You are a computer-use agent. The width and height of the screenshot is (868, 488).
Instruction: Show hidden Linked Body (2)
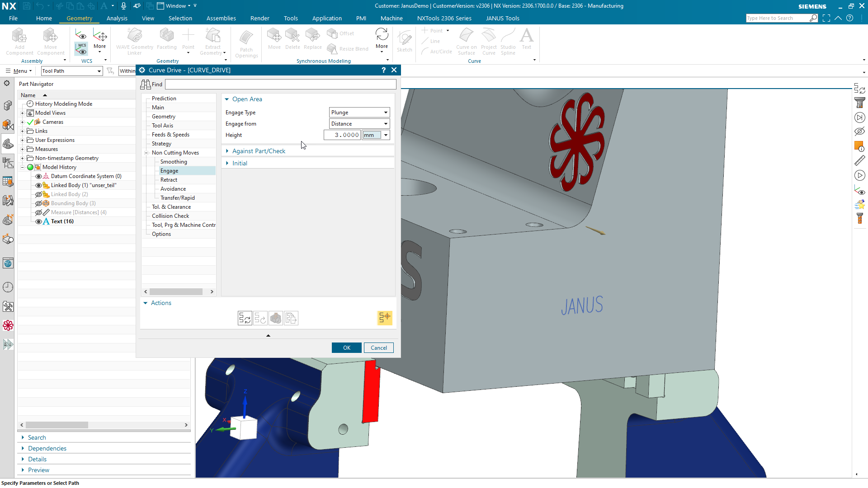[39, 194]
